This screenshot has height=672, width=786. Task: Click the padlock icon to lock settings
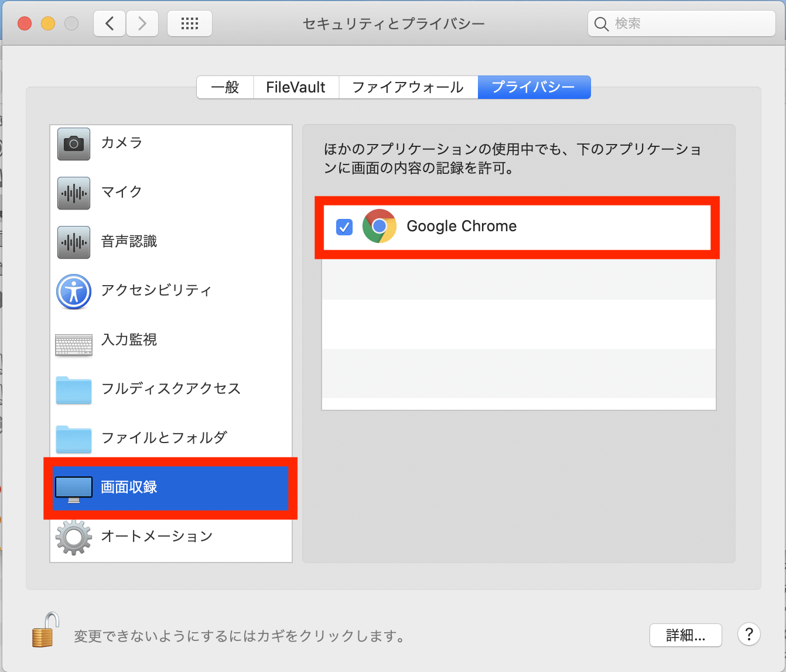(x=45, y=629)
